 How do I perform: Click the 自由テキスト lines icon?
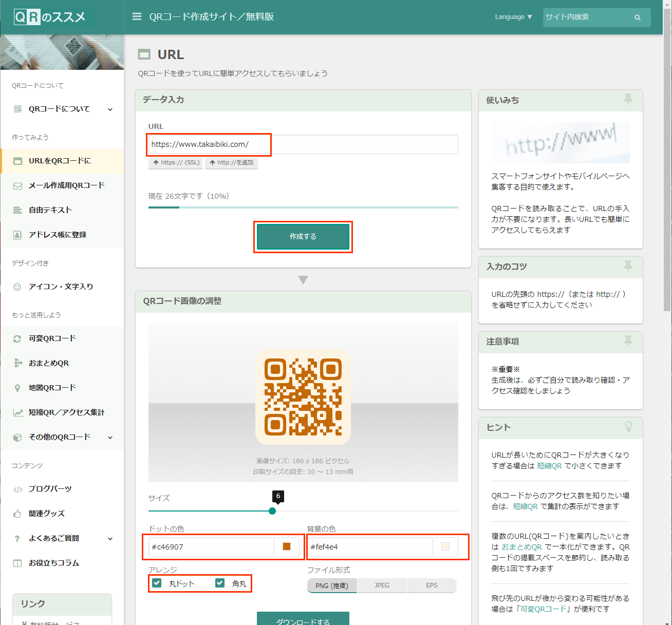point(17,210)
